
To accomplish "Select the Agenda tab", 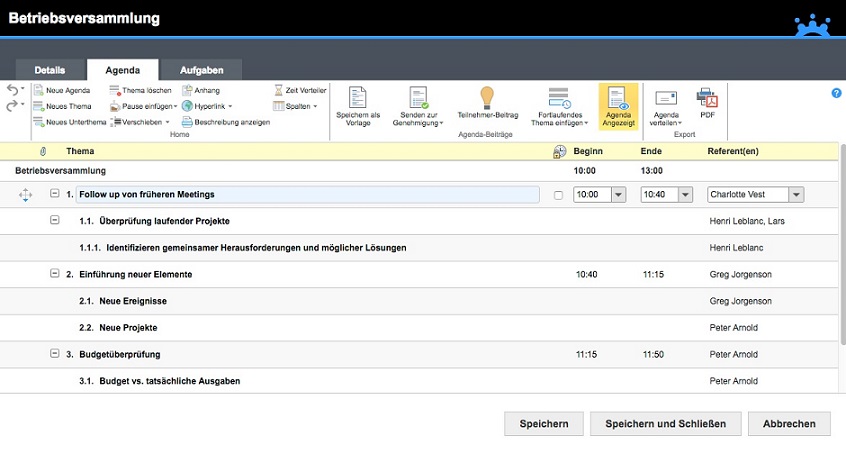I will (122, 70).
